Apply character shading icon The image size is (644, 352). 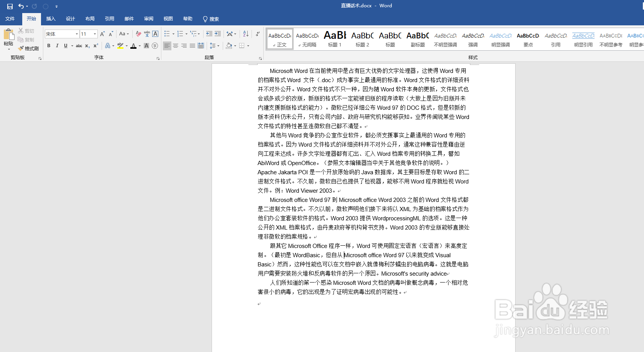click(x=146, y=46)
